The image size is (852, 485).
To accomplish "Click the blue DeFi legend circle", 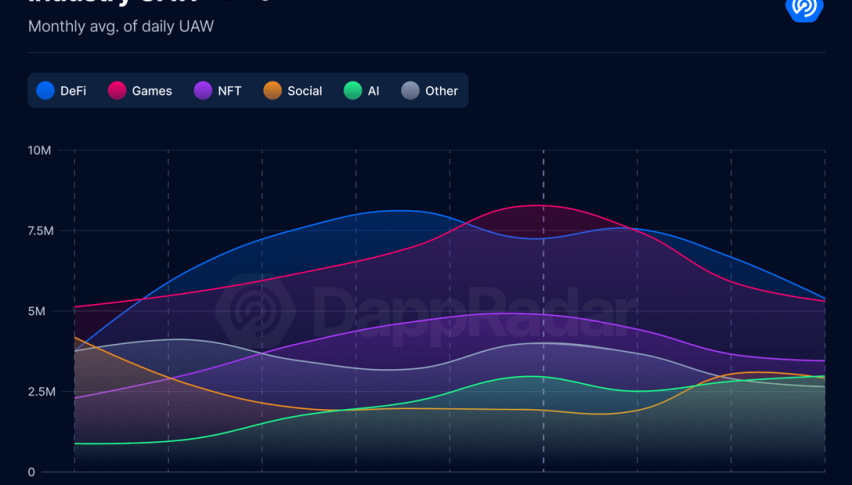I will (x=45, y=90).
